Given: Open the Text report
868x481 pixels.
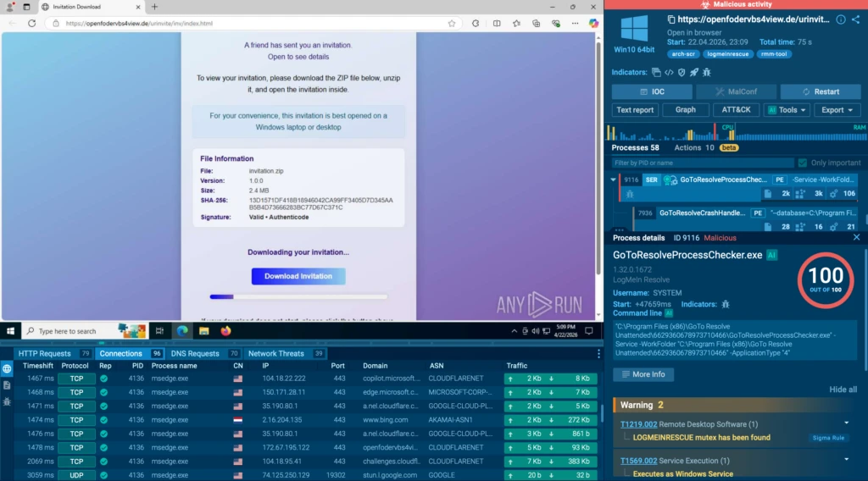Looking at the screenshot, I should [x=635, y=110].
